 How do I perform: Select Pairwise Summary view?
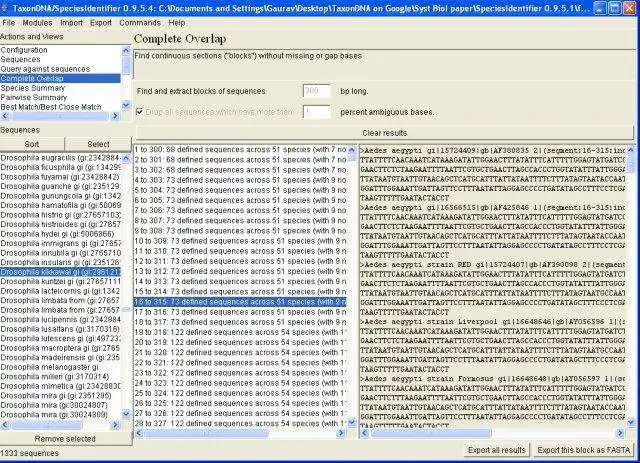tap(60, 97)
